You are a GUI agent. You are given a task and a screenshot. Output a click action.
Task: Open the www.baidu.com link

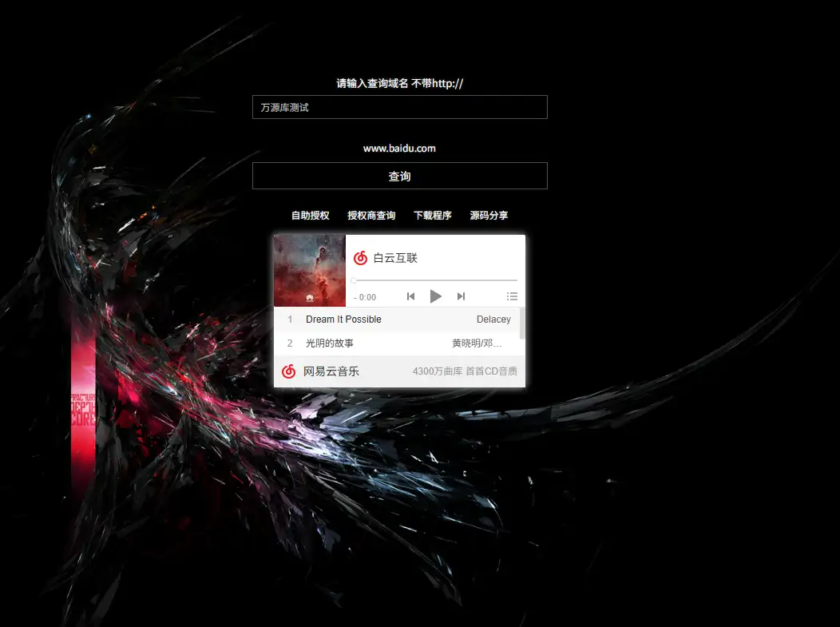click(x=399, y=148)
